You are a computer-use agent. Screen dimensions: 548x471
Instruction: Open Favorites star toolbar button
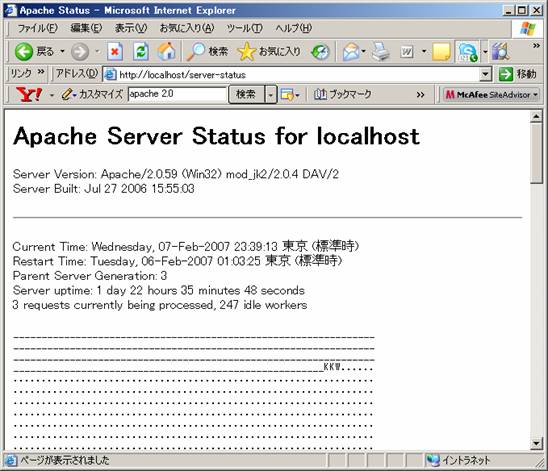point(268,52)
